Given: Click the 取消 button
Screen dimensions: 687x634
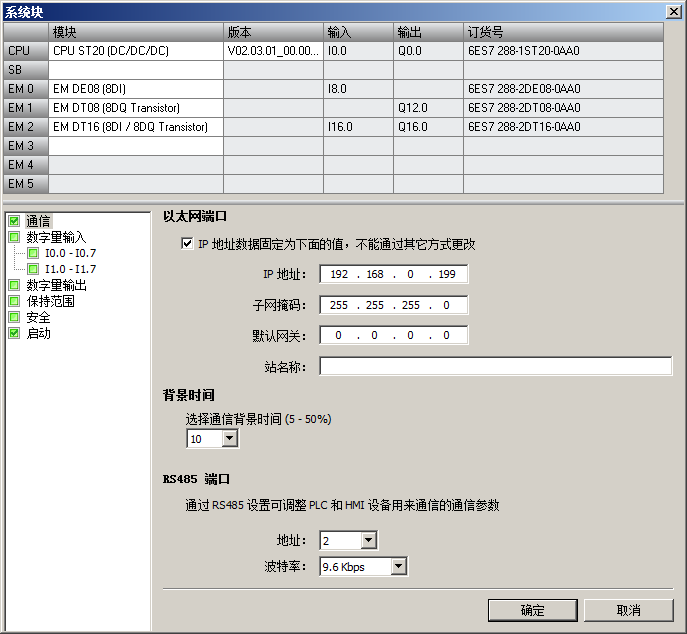Looking at the screenshot, I should coord(628,610).
